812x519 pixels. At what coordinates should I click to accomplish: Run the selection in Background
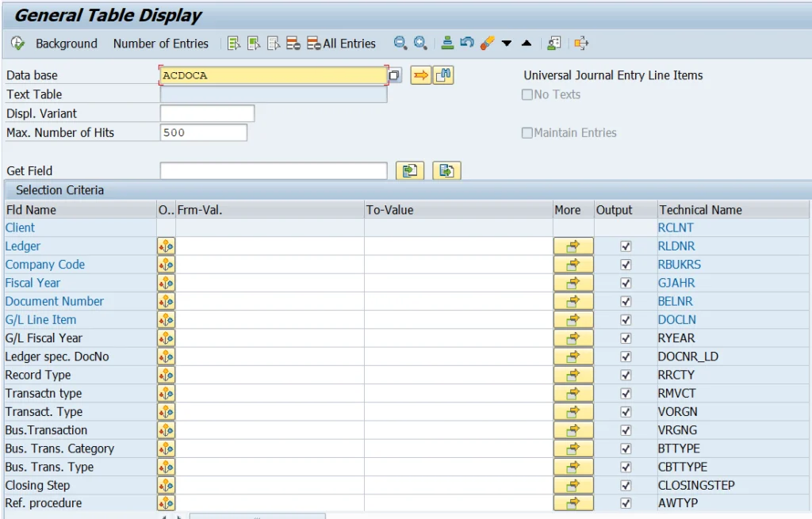coord(67,44)
